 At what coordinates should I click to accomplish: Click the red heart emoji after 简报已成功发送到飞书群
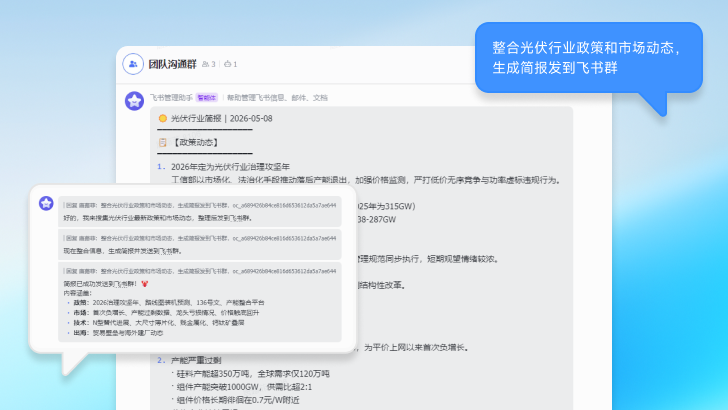[144, 284]
